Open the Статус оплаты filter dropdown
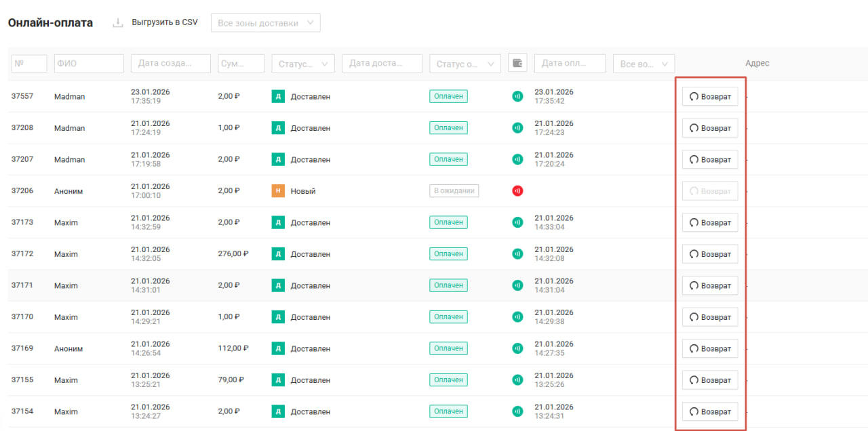This screenshot has width=868, height=431. (465, 64)
